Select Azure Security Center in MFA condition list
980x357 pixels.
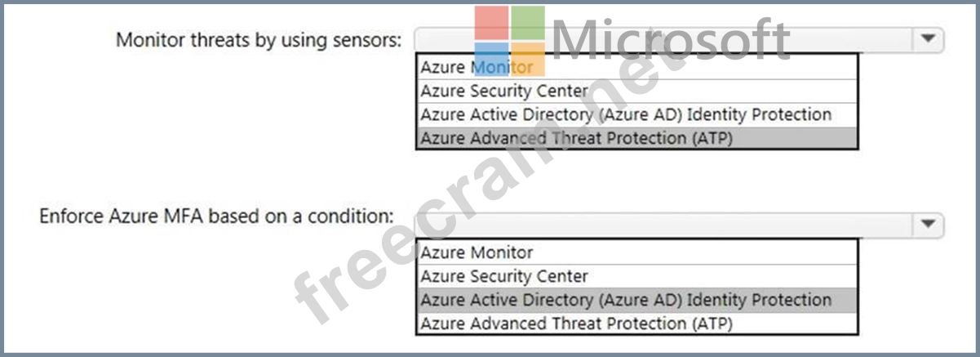(636, 276)
